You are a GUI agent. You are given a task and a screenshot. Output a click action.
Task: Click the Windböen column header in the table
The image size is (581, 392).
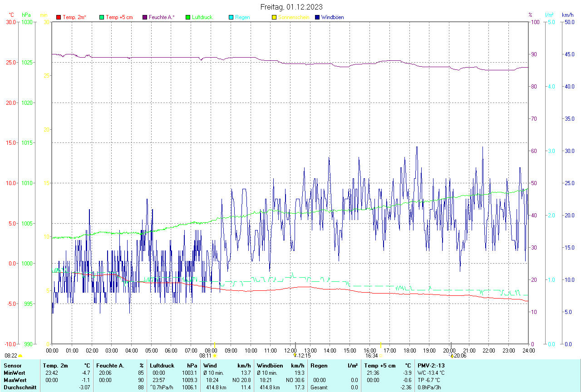(270, 366)
